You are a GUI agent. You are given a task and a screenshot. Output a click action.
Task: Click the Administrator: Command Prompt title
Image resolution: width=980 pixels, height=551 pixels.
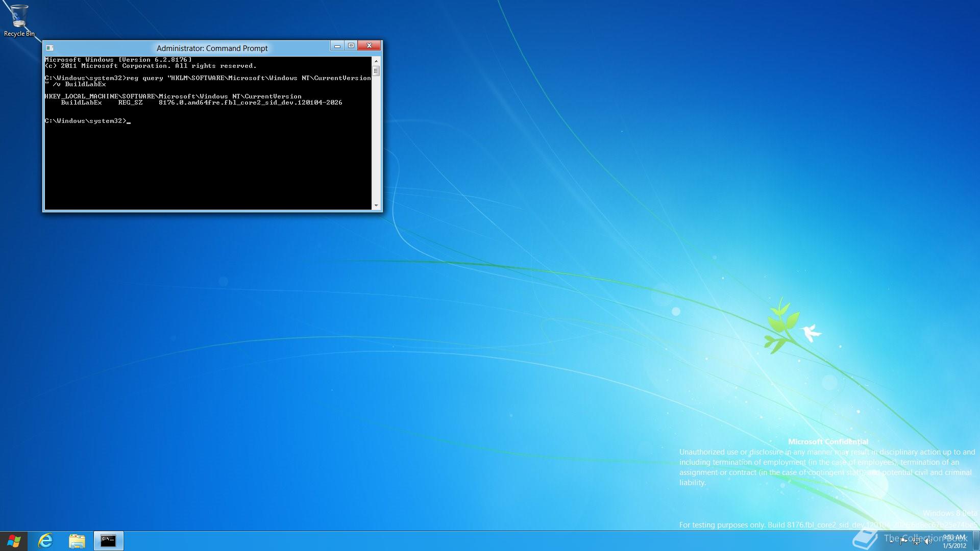[x=212, y=48]
